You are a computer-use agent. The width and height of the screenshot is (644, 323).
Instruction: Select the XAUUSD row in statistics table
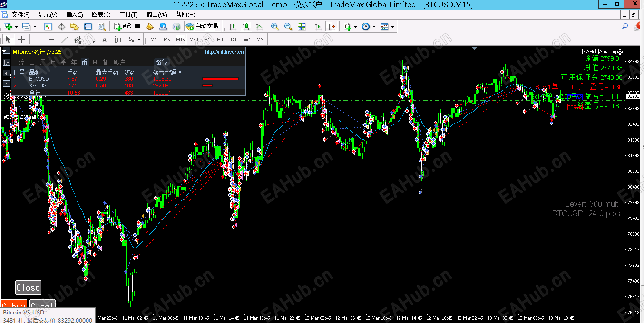(x=128, y=85)
